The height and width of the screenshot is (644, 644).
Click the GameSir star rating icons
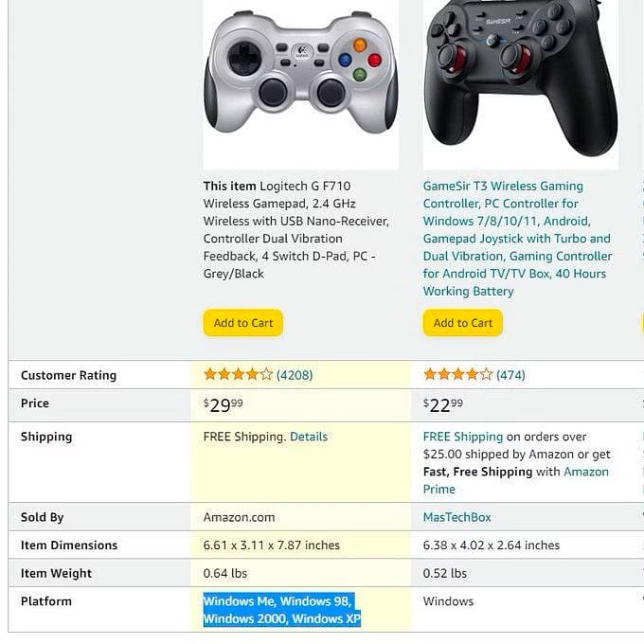coord(457,375)
